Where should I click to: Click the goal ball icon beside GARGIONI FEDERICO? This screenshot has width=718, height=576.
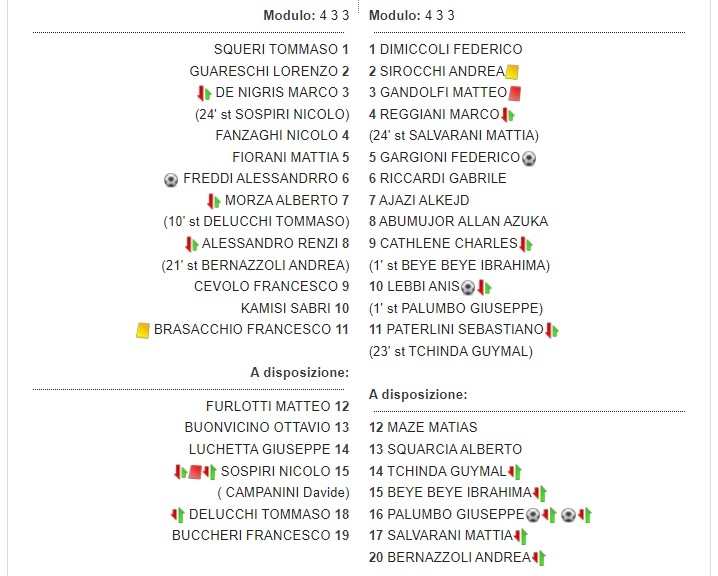click(529, 157)
